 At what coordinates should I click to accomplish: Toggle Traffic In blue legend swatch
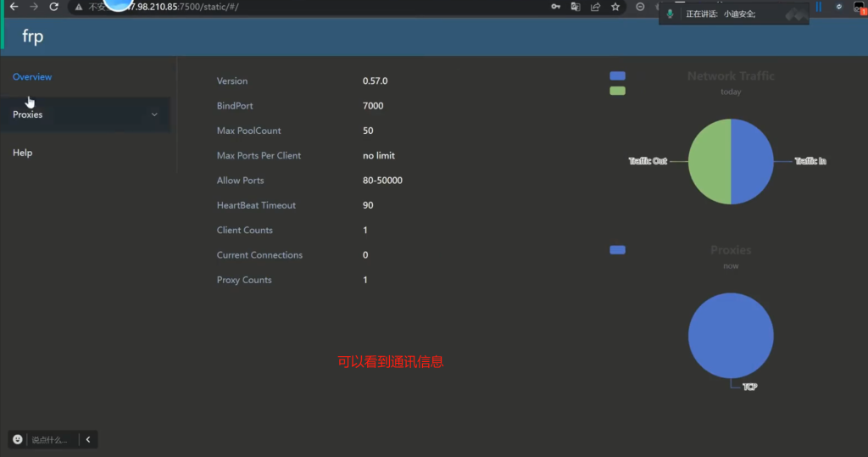pyautogui.click(x=617, y=76)
